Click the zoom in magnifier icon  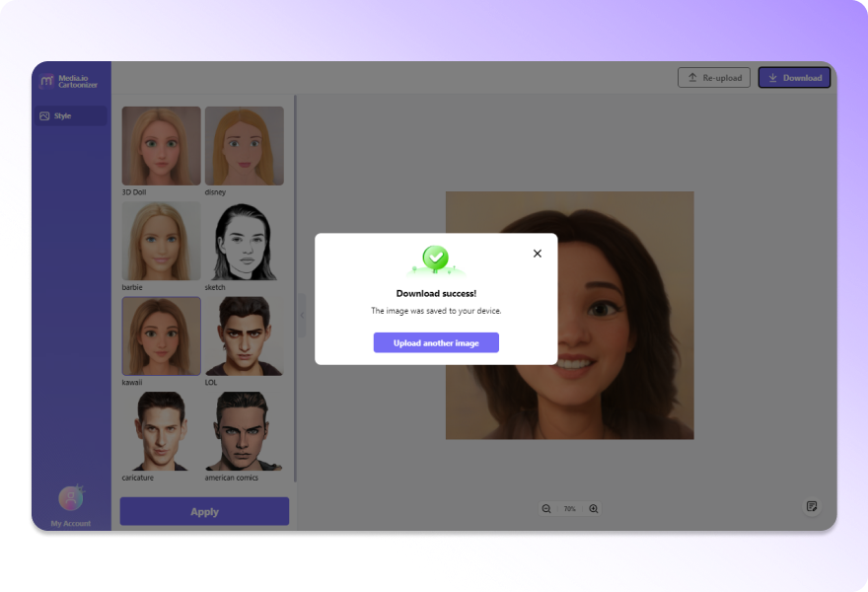tap(594, 509)
